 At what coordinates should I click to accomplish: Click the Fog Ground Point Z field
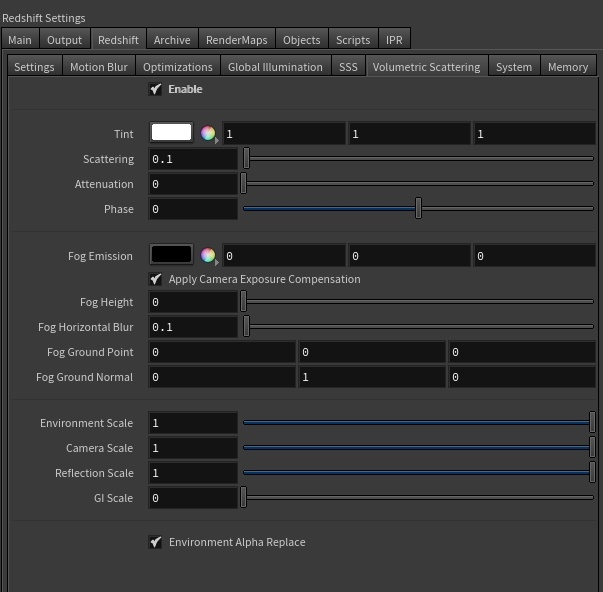522,352
